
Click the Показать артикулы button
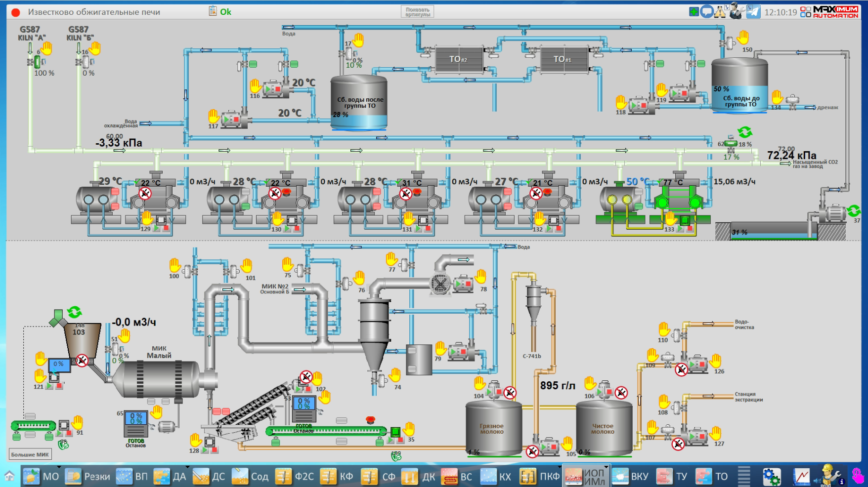417,12
